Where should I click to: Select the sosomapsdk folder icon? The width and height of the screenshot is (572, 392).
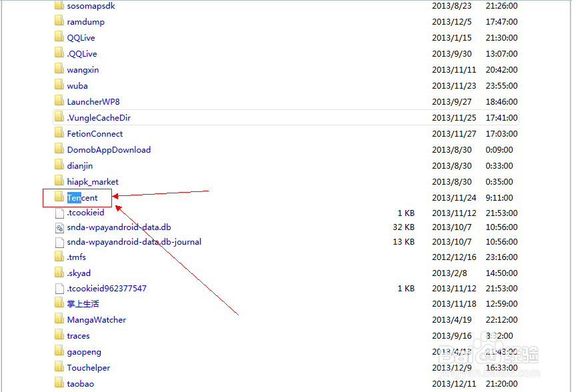point(59,5)
